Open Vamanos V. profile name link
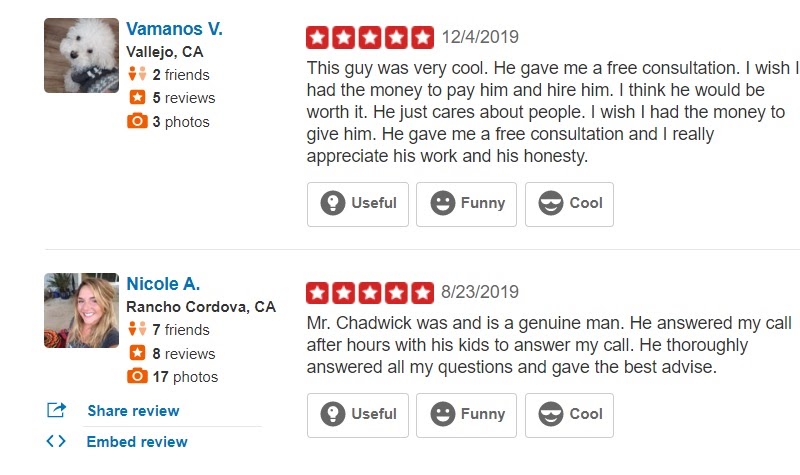The width and height of the screenshot is (800, 475). tap(174, 28)
